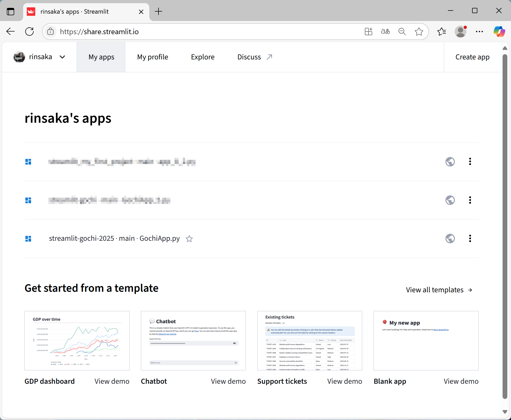Click app icon of the second blurred app
The image size is (511, 420).
(x=28, y=200)
